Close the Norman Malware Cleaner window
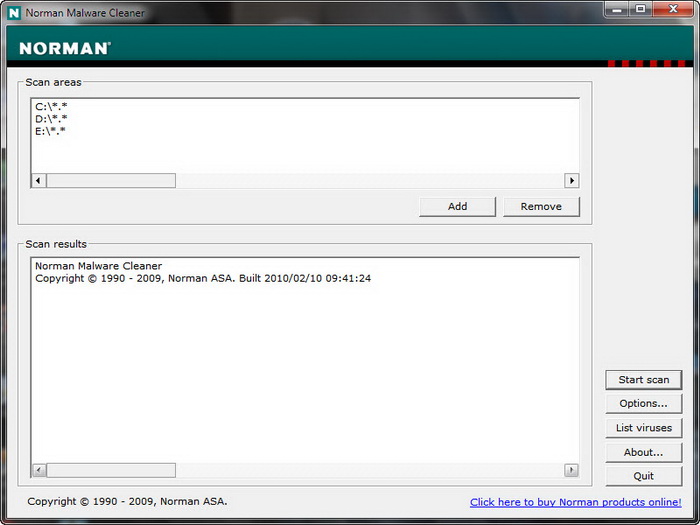 (673, 9)
